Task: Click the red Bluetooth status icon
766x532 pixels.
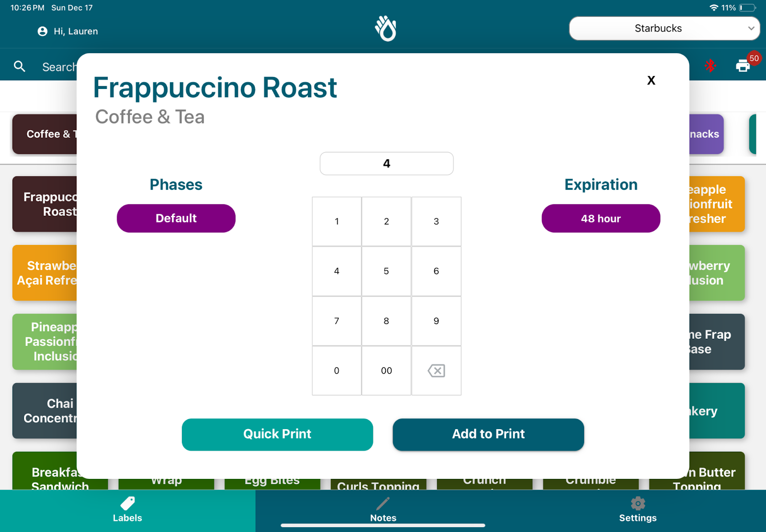Action: tap(710, 66)
